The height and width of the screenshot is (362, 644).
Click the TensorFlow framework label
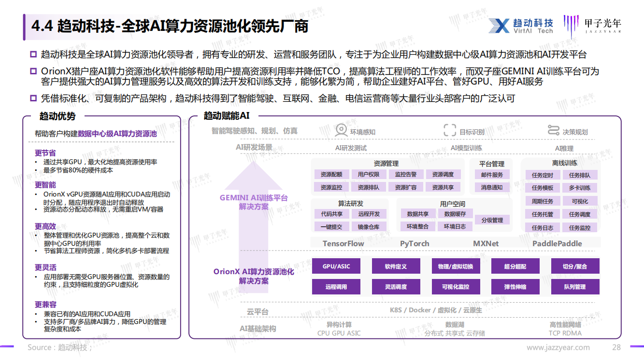343,244
